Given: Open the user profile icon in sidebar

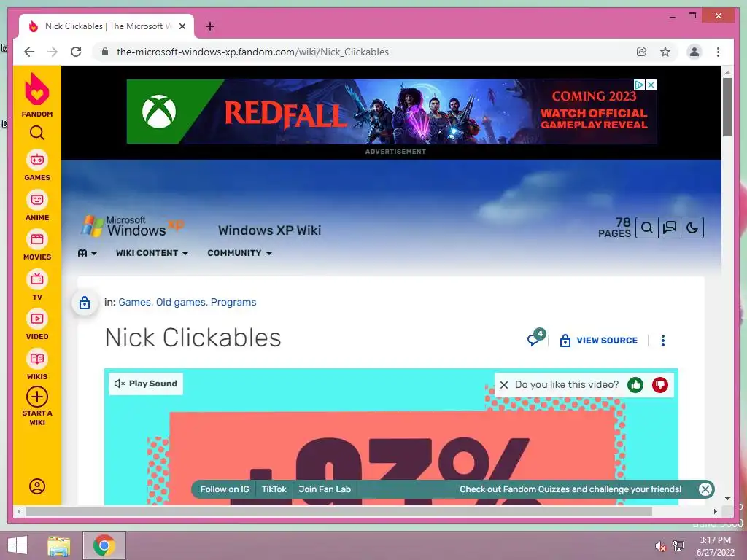Looking at the screenshot, I should 36,486.
